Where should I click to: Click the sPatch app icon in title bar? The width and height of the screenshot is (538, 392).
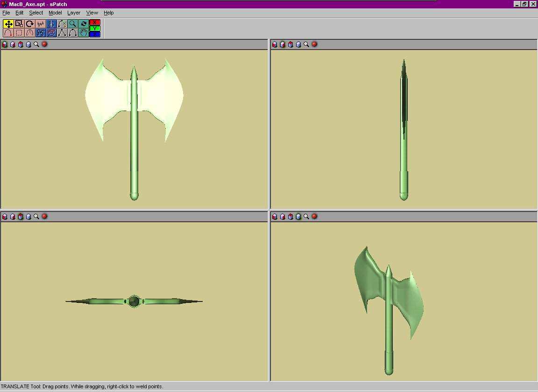4,4
